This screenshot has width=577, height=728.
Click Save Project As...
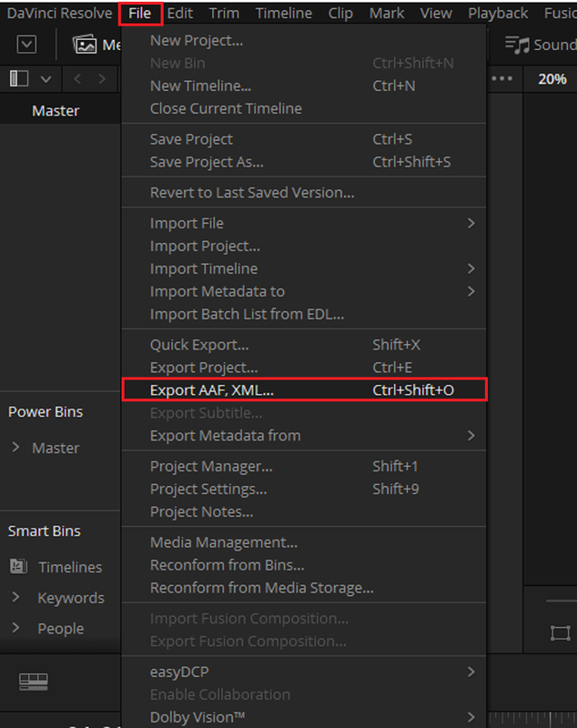pyautogui.click(x=304, y=162)
